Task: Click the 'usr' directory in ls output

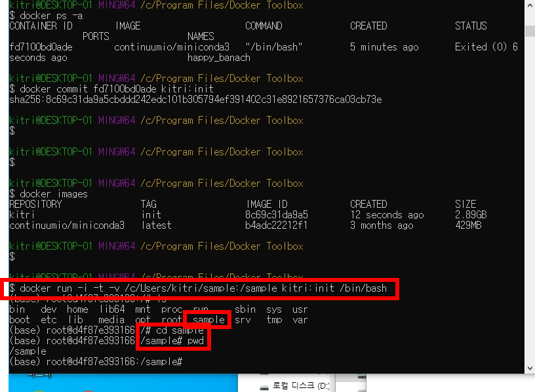Action: 300,309
